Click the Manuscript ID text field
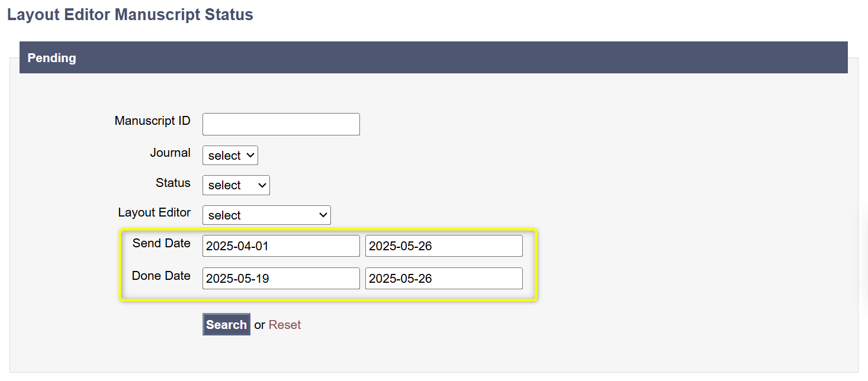 point(281,124)
